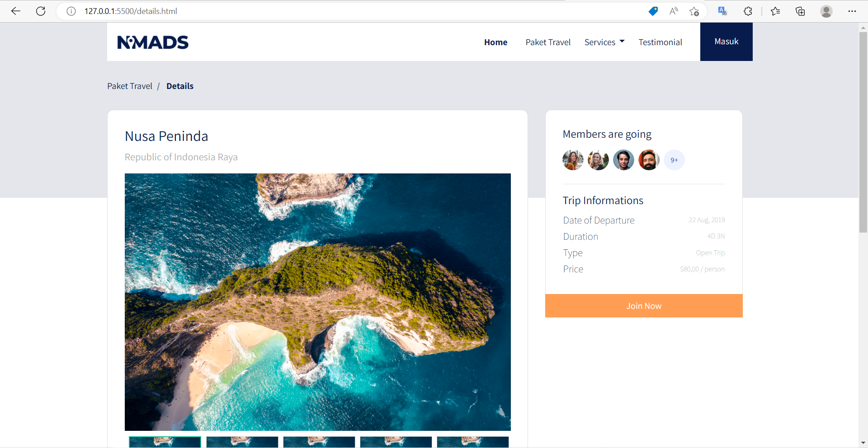Expand the Services dropdown menu
The image size is (868, 448).
604,42
